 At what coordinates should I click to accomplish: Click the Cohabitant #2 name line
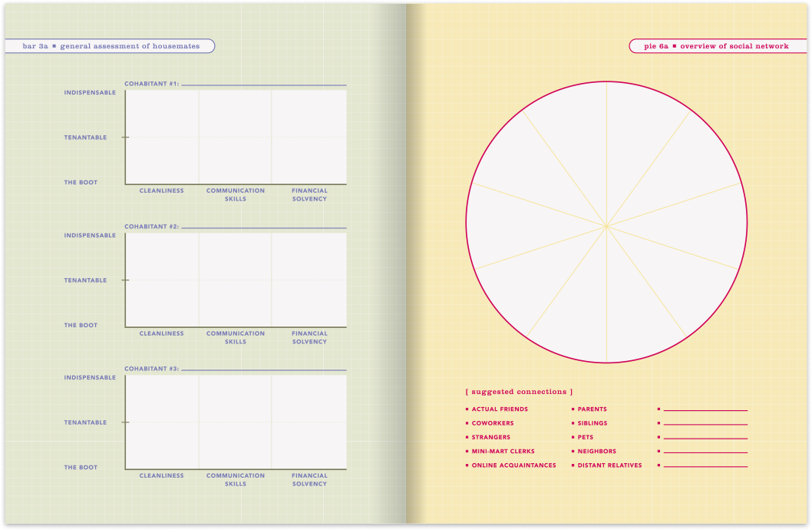pos(263,228)
